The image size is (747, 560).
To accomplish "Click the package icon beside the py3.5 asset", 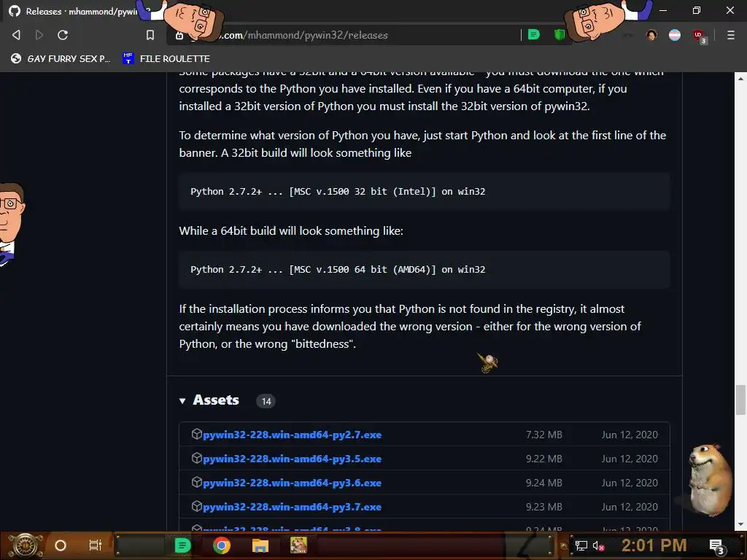I will pyautogui.click(x=197, y=458).
